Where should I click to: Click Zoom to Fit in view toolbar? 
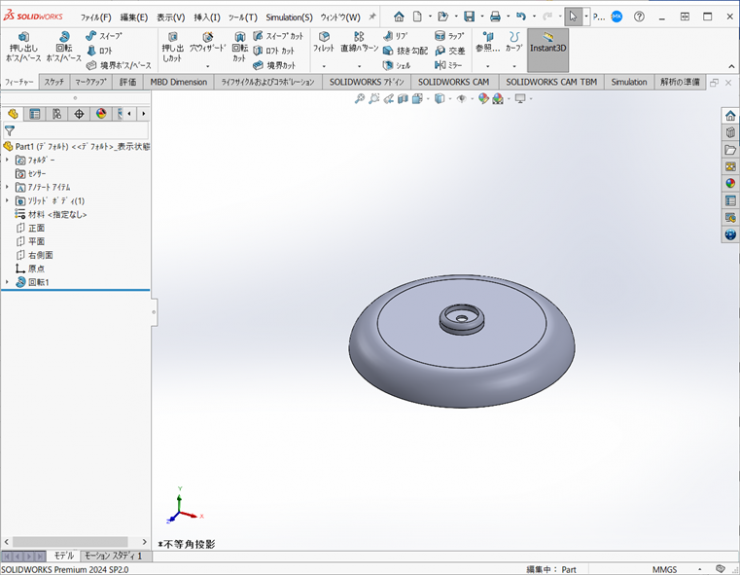point(360,98)
